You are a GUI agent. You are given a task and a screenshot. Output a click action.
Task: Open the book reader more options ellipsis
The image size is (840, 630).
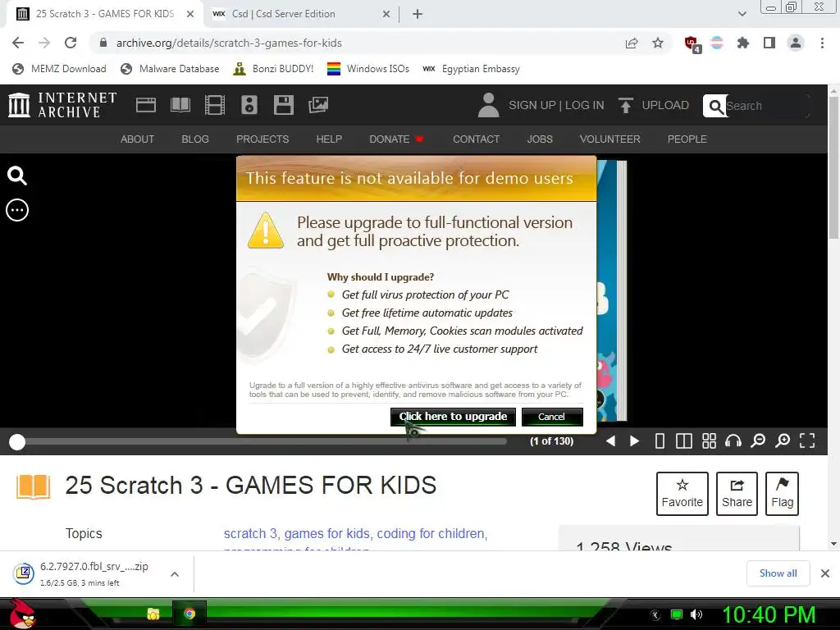(17, 210)
